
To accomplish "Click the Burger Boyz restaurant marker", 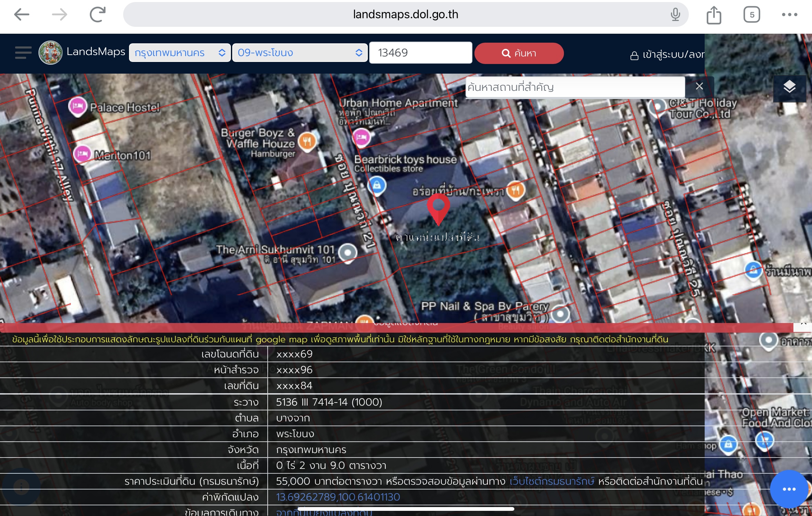I will 307,141.
